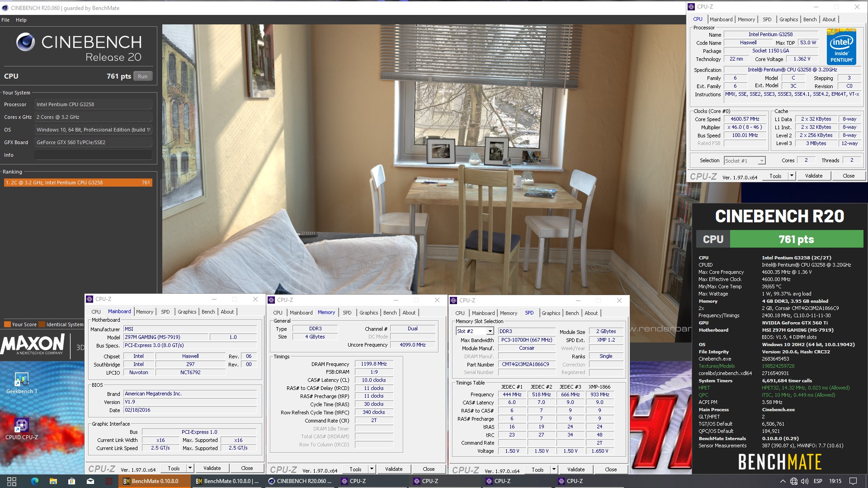Click the Z97M GAMING (MS-7919) model field

(x=166, y=337)
